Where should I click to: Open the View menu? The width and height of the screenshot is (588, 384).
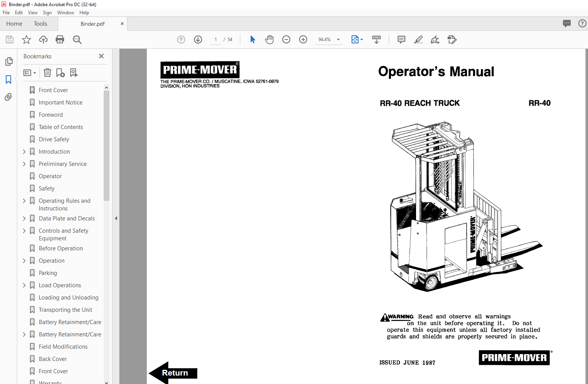(x=33, y=13)
